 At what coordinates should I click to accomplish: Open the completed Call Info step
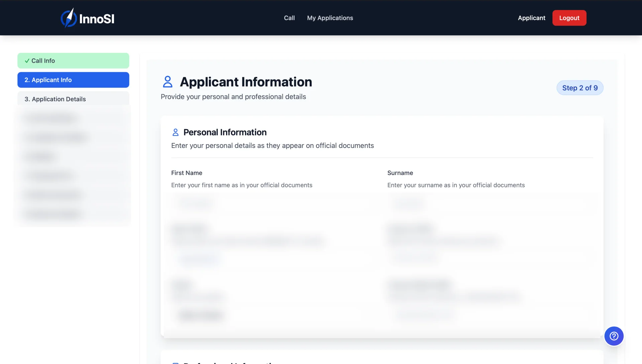[x=73, y=61]
